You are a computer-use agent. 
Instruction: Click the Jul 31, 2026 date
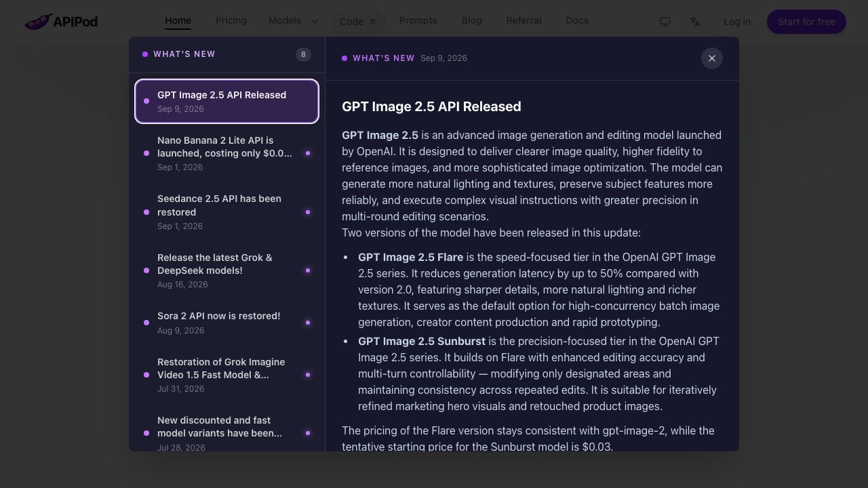click(180, 389)
